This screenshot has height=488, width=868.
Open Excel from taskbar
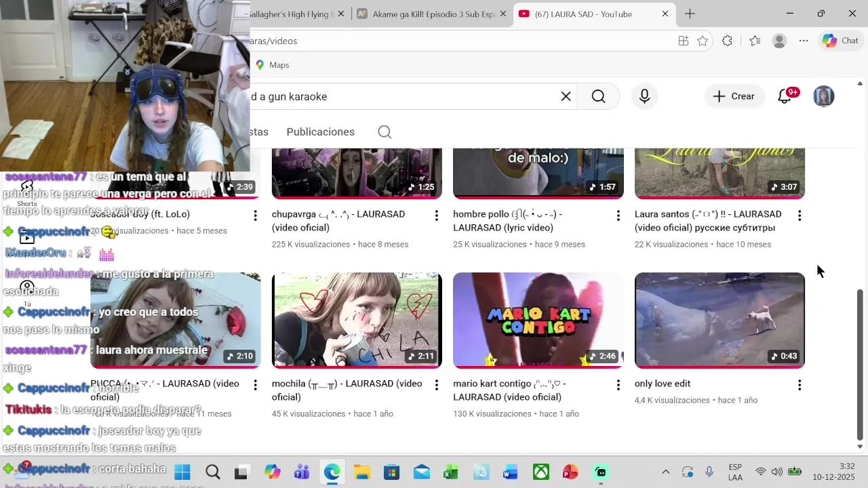[451, 472]
